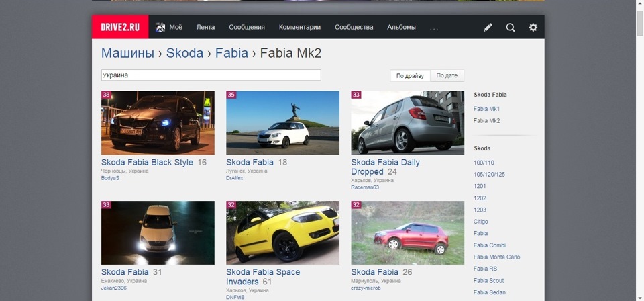The height and width of the screenshot is (301, 644).
Task: Open Skoda Fabia title by crazy-microb
Action: coord(374,272)
